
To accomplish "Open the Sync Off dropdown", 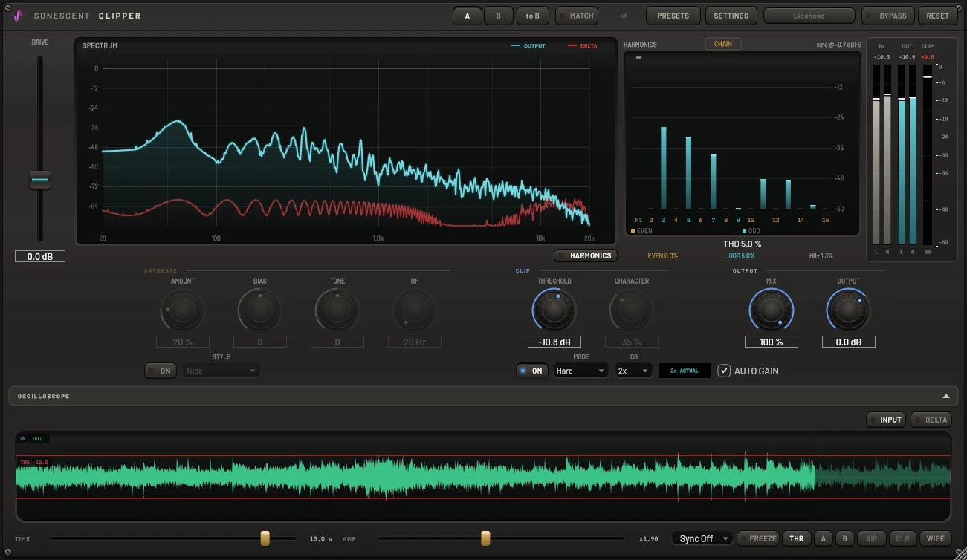I will click(702, 538).
